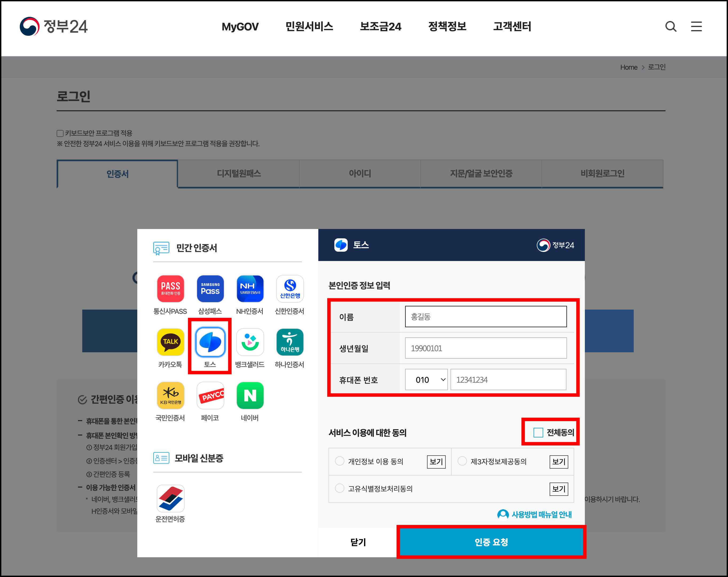Click the Home breadcrumb link
The width and height of the screenshot is (728, 577).
pos(629,67)
